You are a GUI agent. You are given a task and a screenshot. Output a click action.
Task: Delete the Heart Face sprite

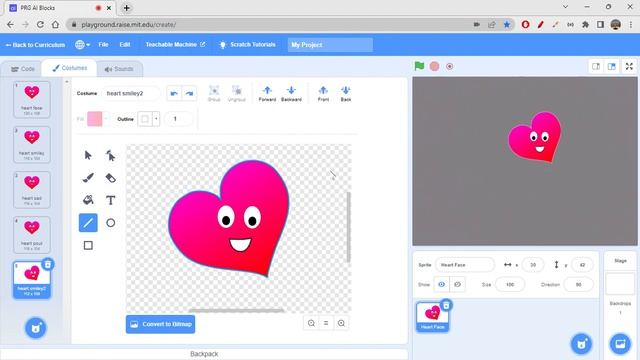click(x=446, y=305)
